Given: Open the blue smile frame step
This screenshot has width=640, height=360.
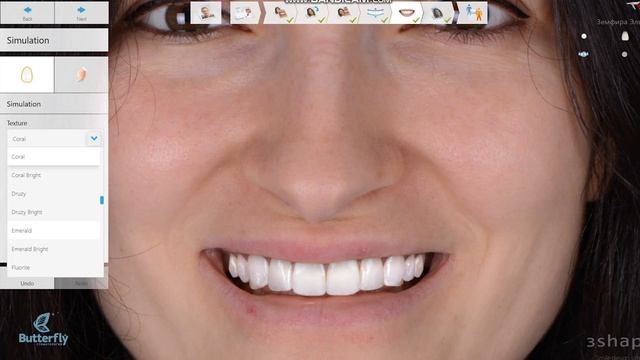Looking at the screenshot, I should click(x=376, y=13).
